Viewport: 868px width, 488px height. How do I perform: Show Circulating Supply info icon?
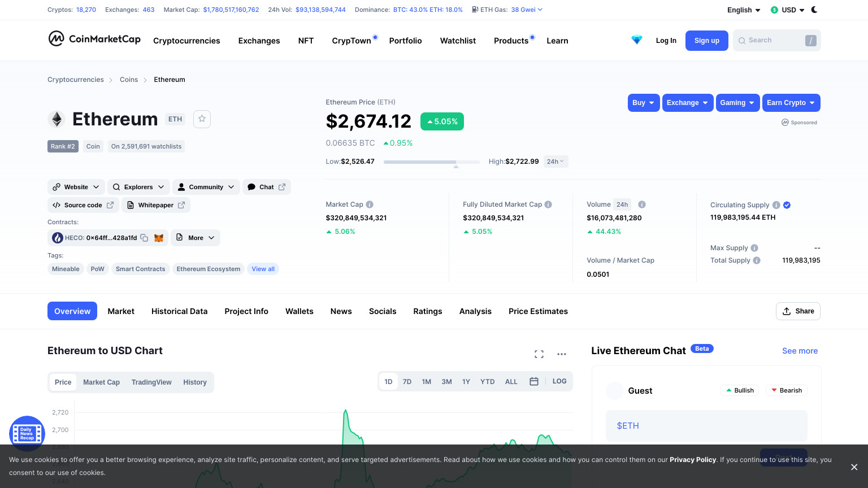click(776, 205)
